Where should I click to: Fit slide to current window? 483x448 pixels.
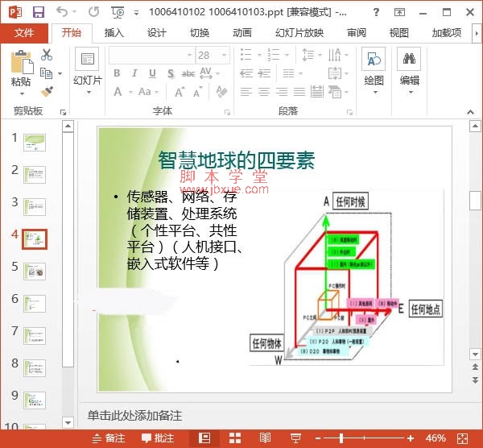(463, 438)
